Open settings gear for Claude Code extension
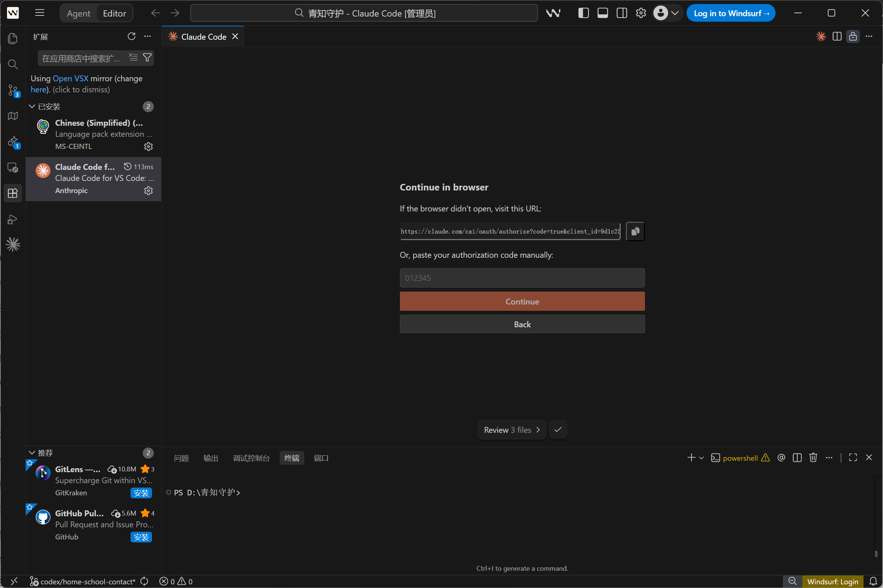 tap(149, 190)
